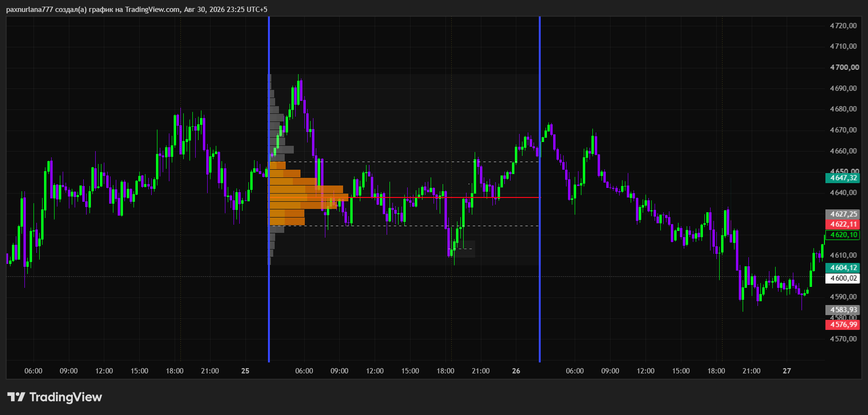Viewport: 868px width, 415px height.
Task: Click date label 25 on time axis
Action: point(245,371)
